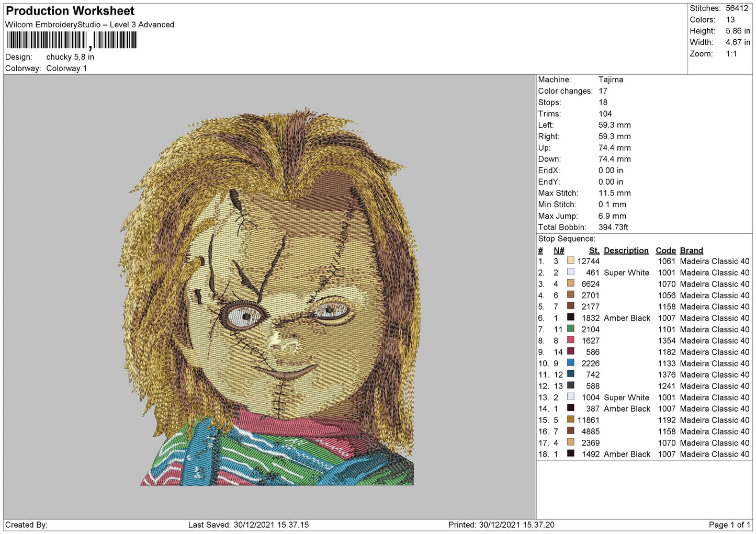Click the dark teal swatch beside 742 stitches
This screenshot has width=756, height=534.
[x=570, y=374]
